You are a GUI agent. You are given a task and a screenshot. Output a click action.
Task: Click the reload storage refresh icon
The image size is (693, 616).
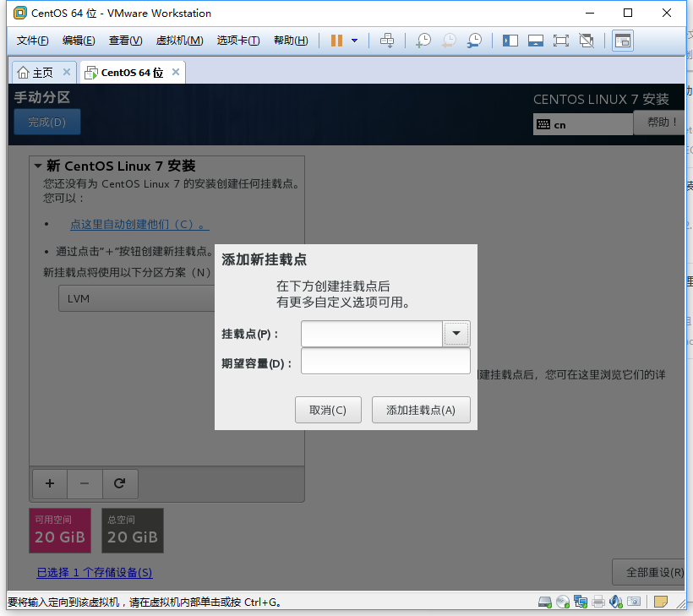click(120, 483)
